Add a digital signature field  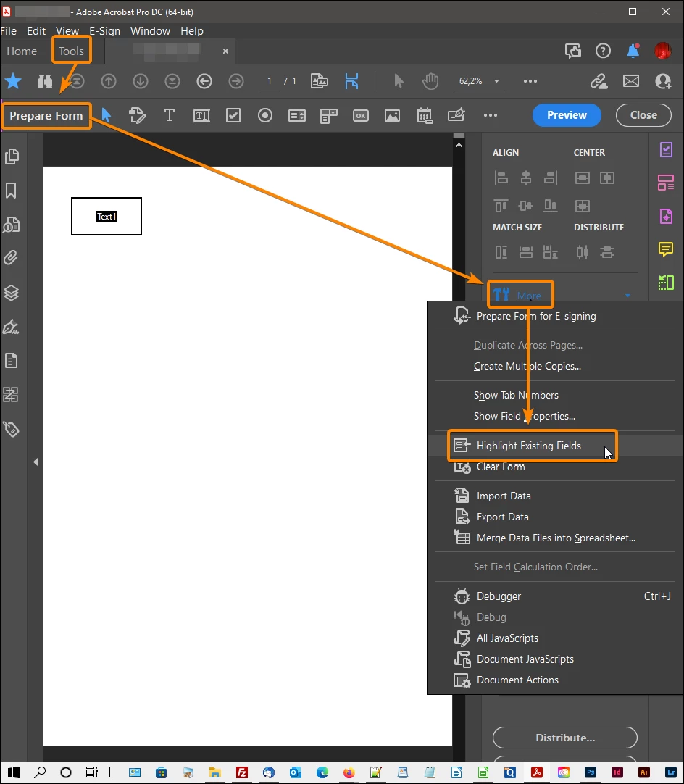pyautogui.click(x=456, y=115)
